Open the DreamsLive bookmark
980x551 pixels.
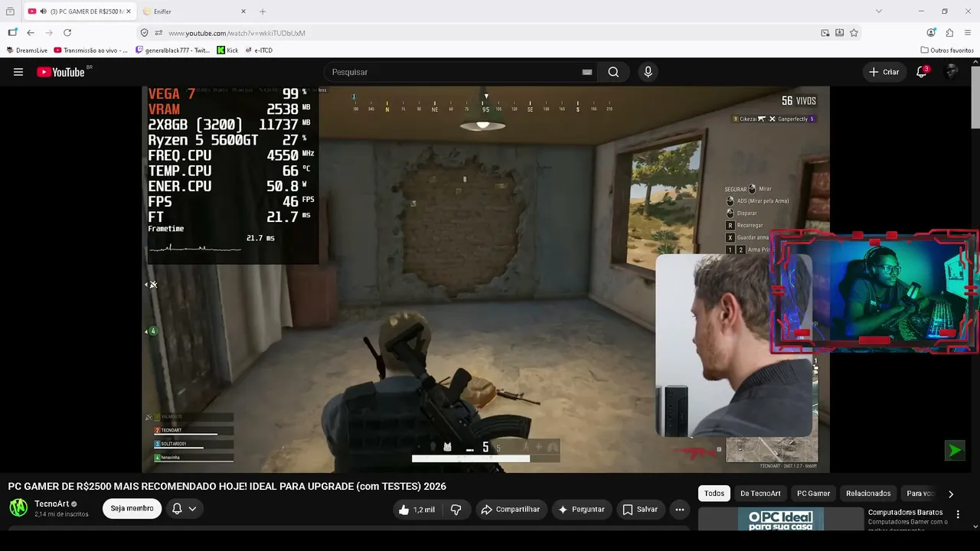tap(27, 51)
